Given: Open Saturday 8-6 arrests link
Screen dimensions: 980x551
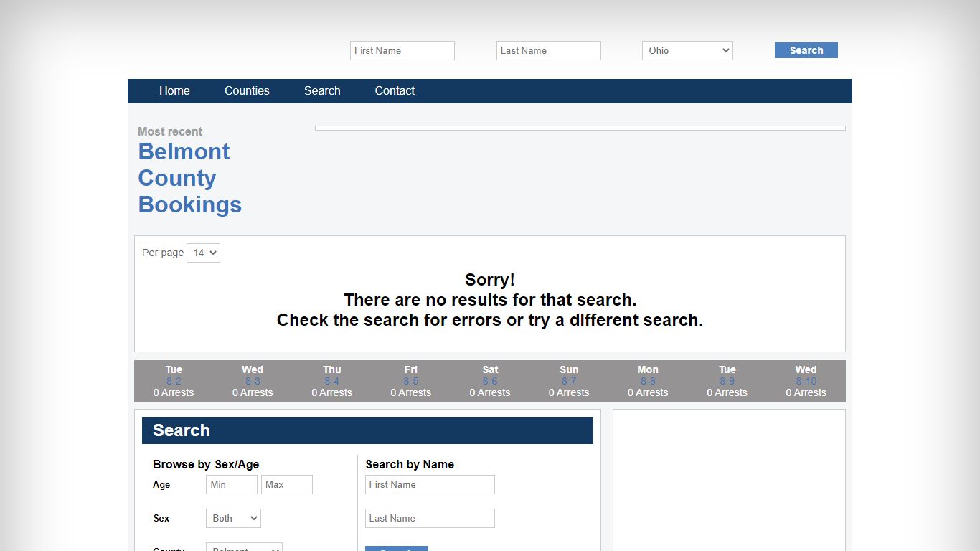Looking at the screenshot, I should pos(490,381).
